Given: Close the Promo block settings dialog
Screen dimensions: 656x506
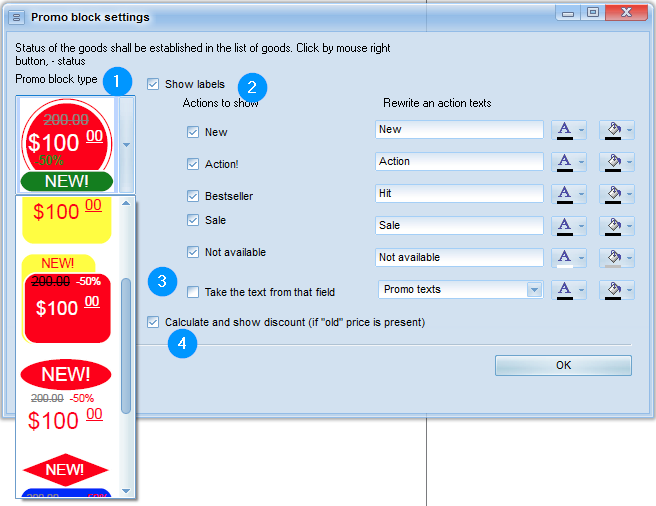Looking at the screenshot, I should pyautogui.click(x=626, y=13).
